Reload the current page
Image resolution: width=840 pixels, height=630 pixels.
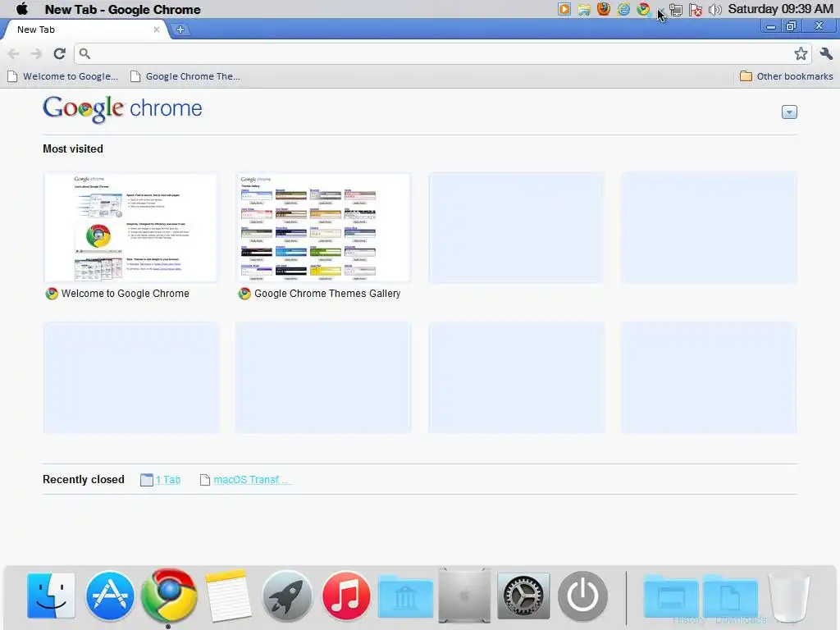click(59, 53)
